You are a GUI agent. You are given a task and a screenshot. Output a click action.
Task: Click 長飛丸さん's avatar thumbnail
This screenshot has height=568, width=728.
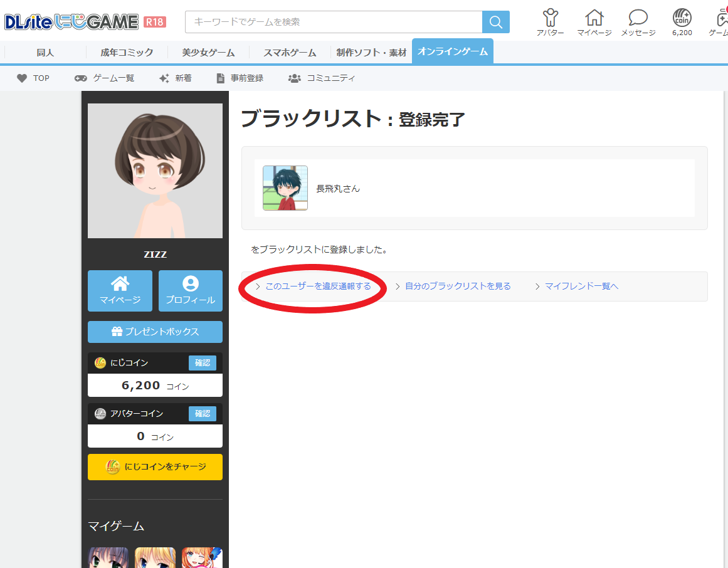(x=285, y=188)
